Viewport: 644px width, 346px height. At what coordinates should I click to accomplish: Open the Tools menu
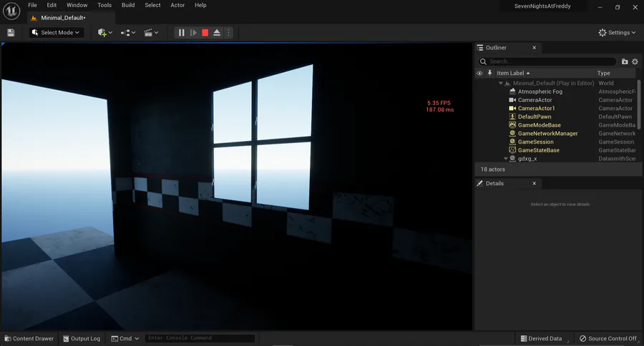(104, 5)
